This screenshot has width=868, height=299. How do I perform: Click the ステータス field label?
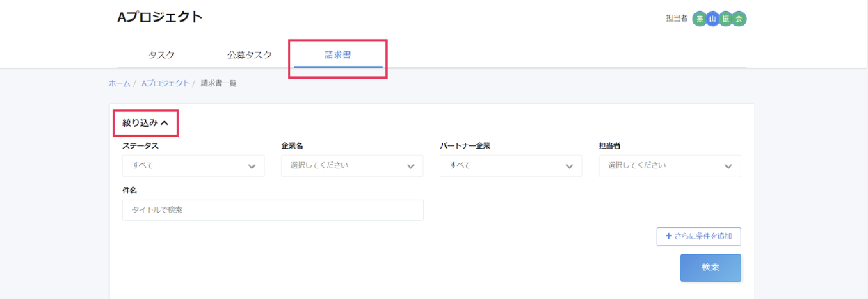[x=140, y=146]
